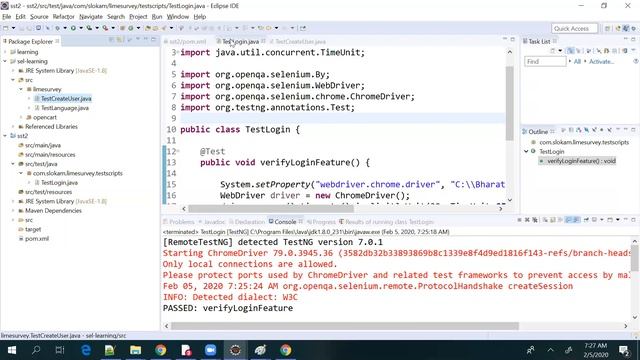
Task: Open the Source menu
Action: tap(39, 17)
